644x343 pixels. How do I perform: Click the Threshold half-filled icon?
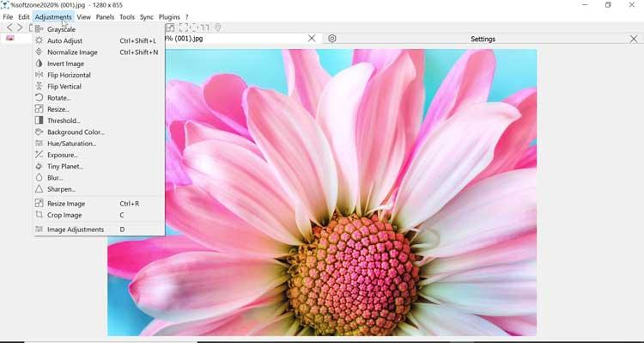click(x=39, y=120)
